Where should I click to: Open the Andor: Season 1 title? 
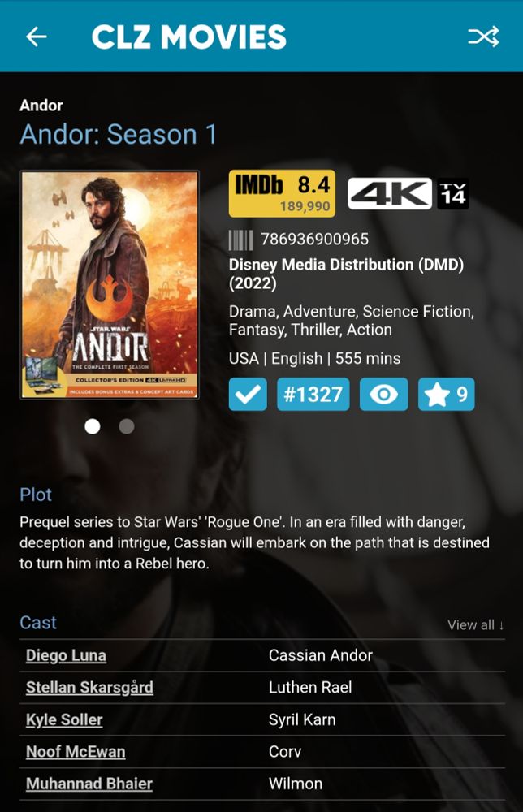(x=119, y=135)
